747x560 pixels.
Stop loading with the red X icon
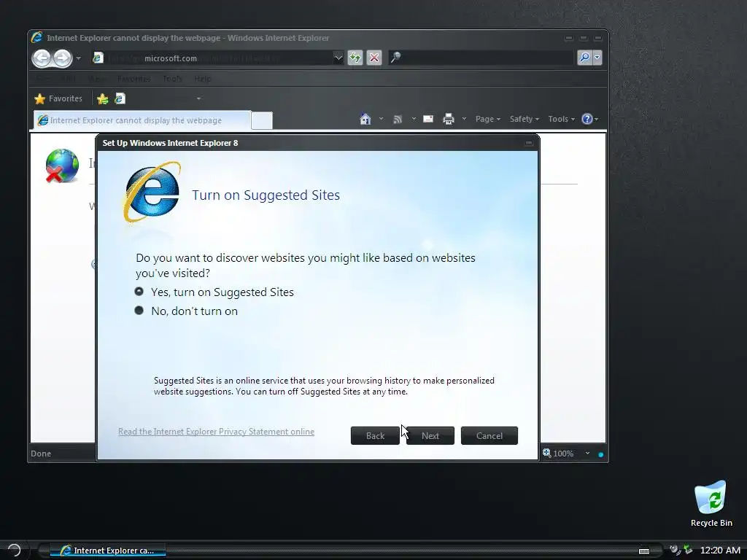374,58
